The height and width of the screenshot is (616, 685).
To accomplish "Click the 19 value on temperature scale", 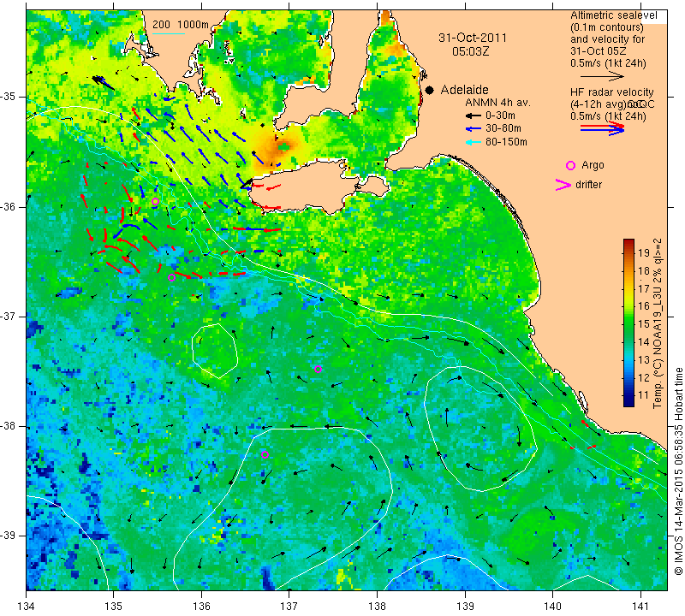I will click(644, 252).
